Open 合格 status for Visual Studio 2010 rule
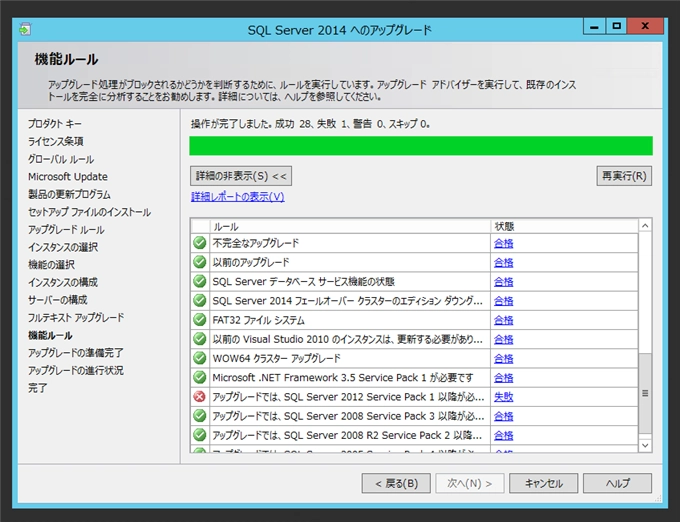Image resolution: width=680 pixels, height=522 pixels. [503, 339]
